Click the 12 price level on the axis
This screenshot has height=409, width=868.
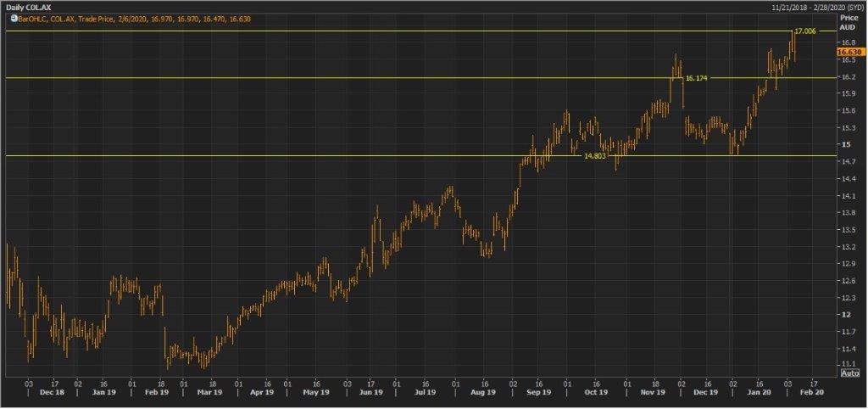[844, 315]
